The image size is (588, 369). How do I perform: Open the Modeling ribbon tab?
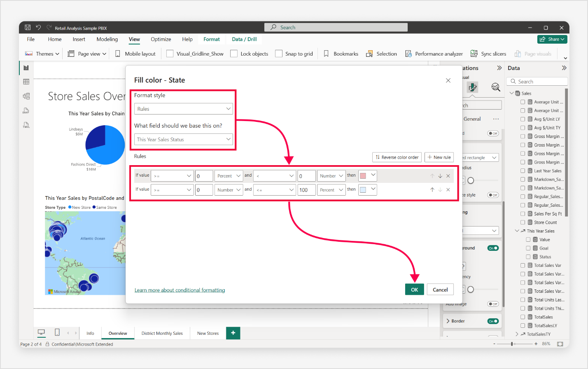point(107,39)
